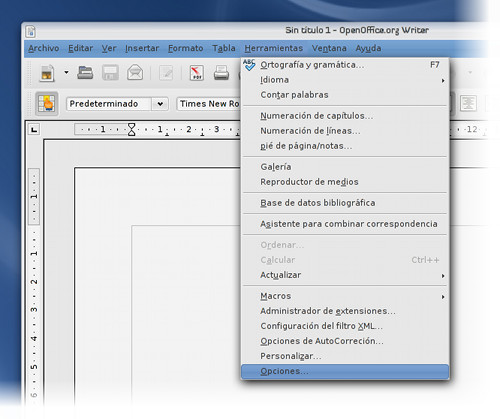Choose Contar palabras
The height and width of the screenshot is (419, 500).
pos(345,95)
